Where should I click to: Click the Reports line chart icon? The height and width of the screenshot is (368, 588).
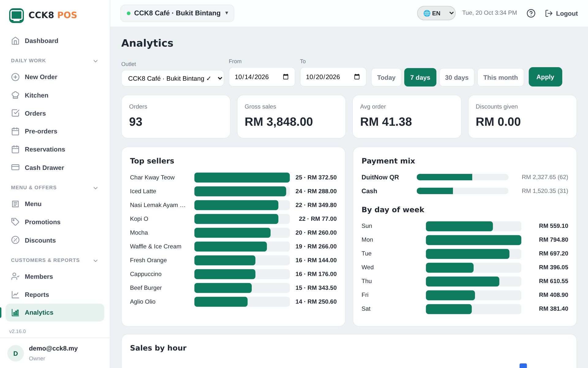point(15,295)
